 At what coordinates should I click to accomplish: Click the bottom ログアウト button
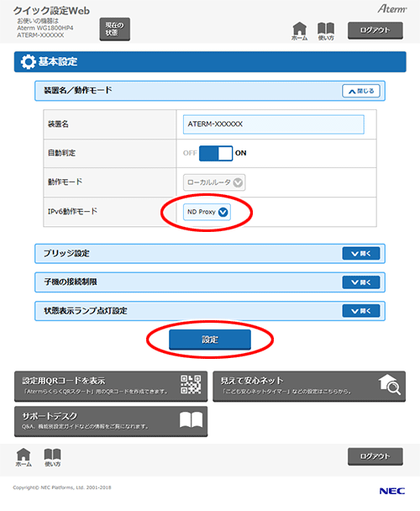[x=375, y=456]
